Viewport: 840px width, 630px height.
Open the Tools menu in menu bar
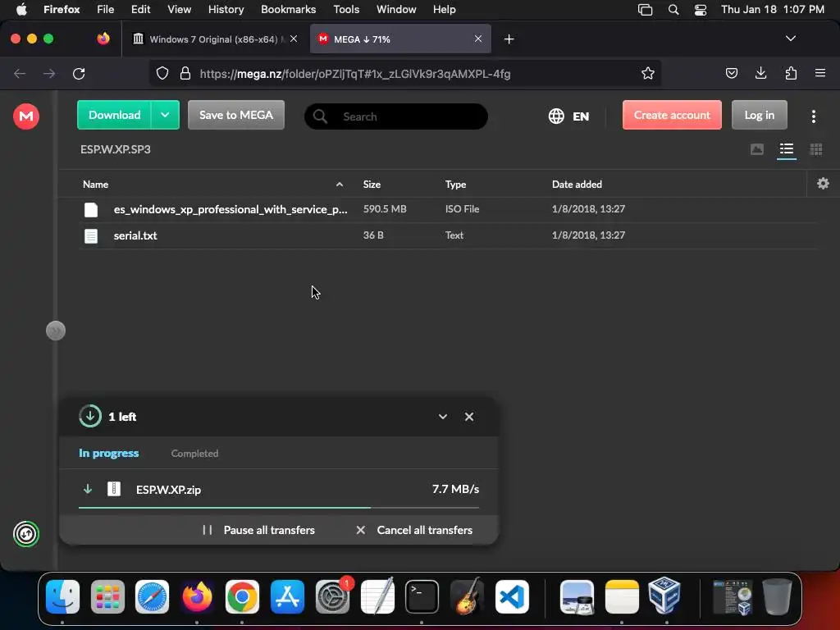346,9
